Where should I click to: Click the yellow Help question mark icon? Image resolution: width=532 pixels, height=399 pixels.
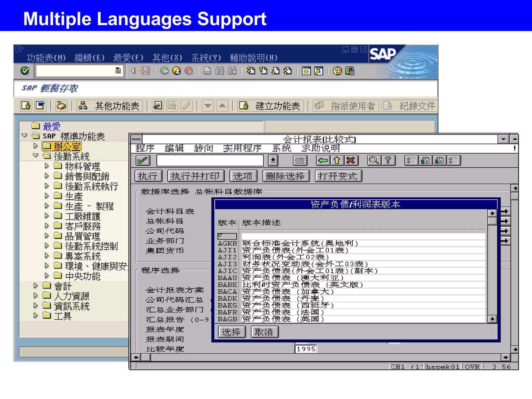337,71
